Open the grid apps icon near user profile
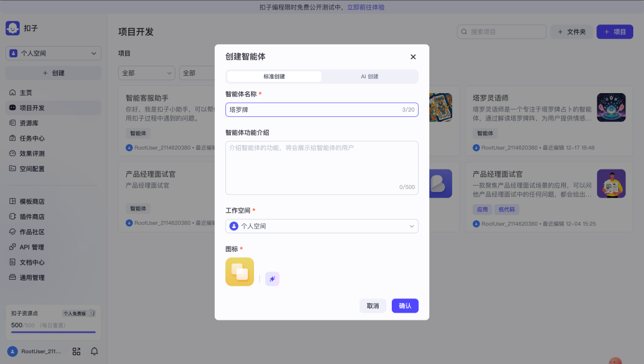 coord(76,351)
